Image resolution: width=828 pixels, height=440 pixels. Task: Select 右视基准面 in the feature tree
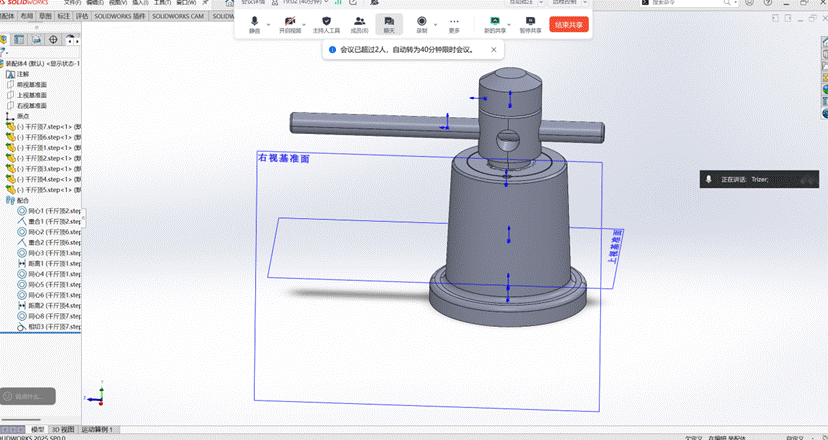pyautogui.click(x=31, y=105)
